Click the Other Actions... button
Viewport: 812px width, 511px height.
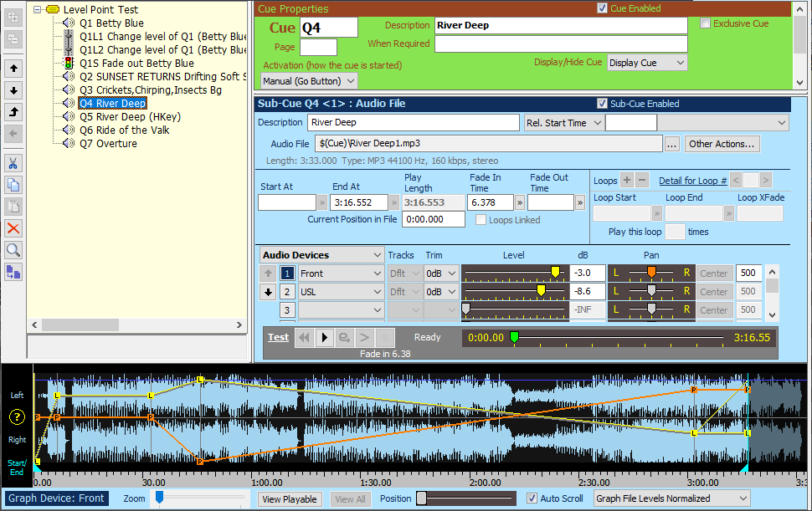click(x=722, y=145)
